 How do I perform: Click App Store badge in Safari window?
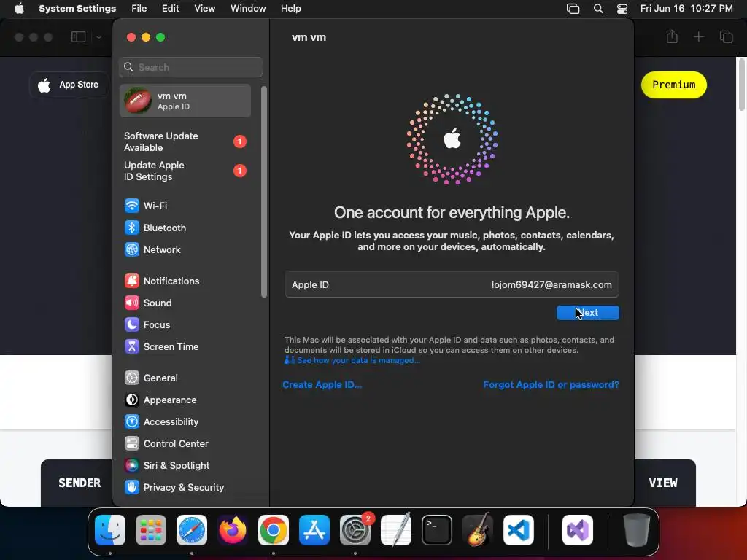click(x=69, y=85)
